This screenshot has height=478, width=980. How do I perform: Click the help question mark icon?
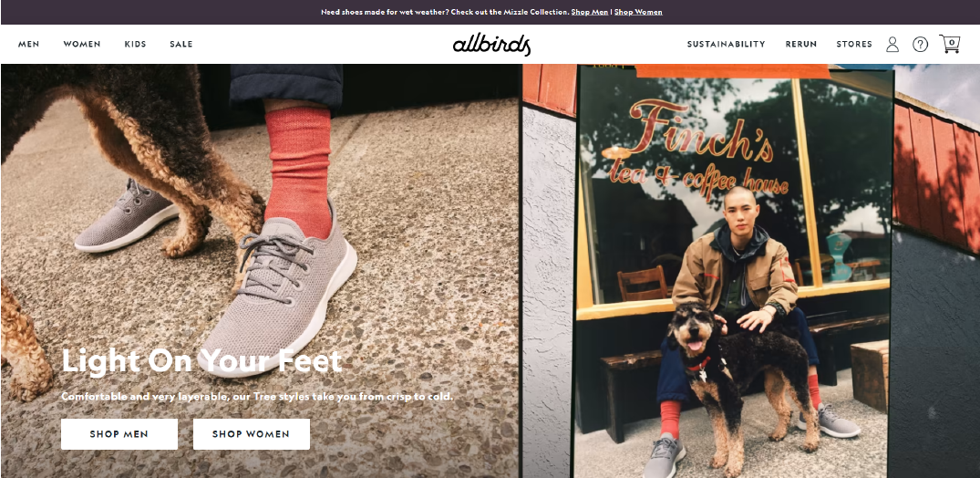click(x=920, y=45)
